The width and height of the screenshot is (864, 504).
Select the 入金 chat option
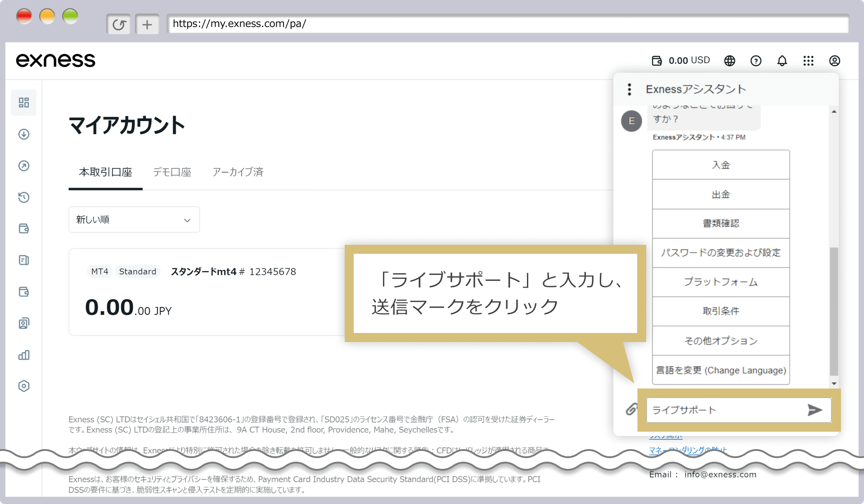tap(721, 165)
